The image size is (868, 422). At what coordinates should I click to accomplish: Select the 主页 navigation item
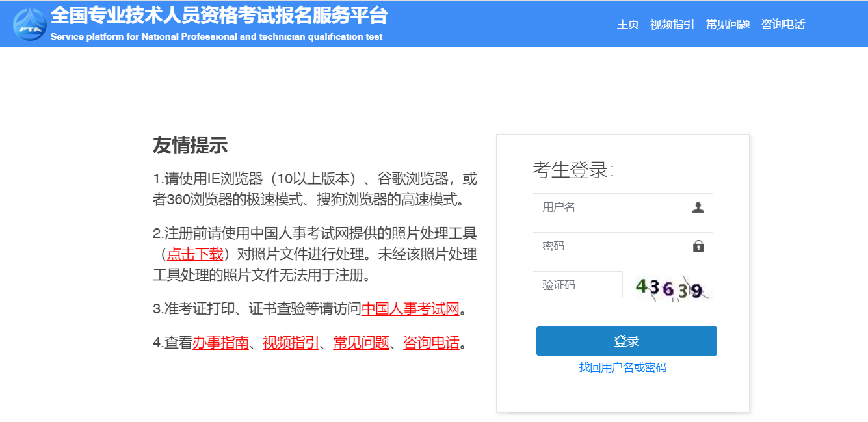tap(627, 23)
